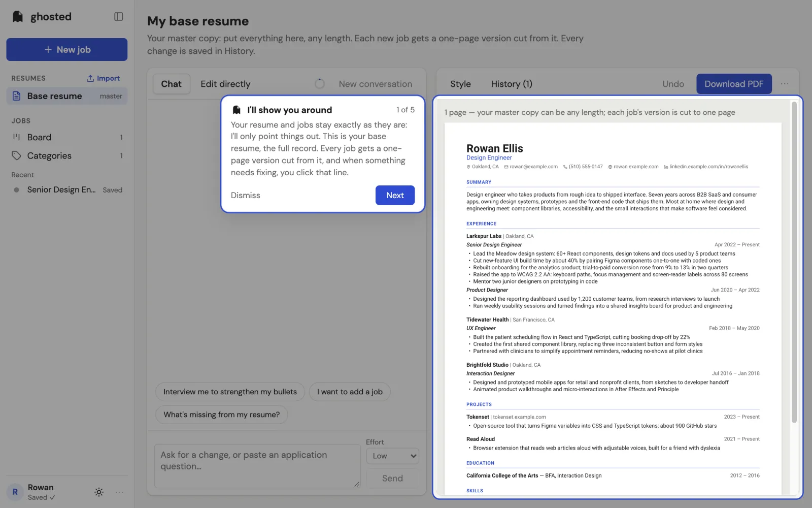This screenshot has height=508, width=812.
Task: Click the '1 of 5' tour step counter
Action: (x=405, y=110)
